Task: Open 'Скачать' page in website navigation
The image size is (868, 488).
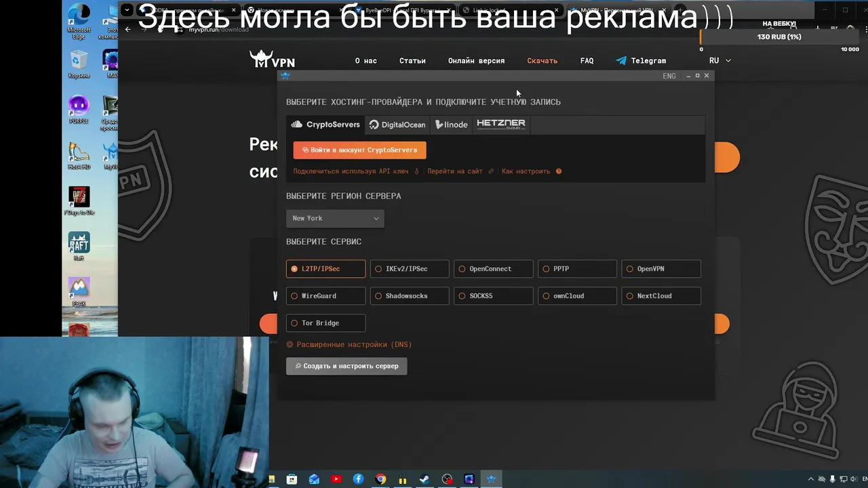Action: point(542,60)
